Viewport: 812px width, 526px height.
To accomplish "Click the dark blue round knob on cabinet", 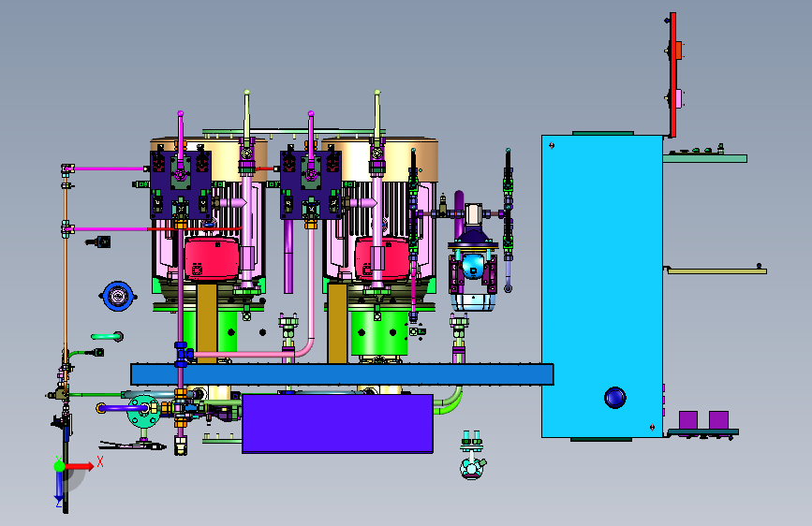I will (615, 398).
